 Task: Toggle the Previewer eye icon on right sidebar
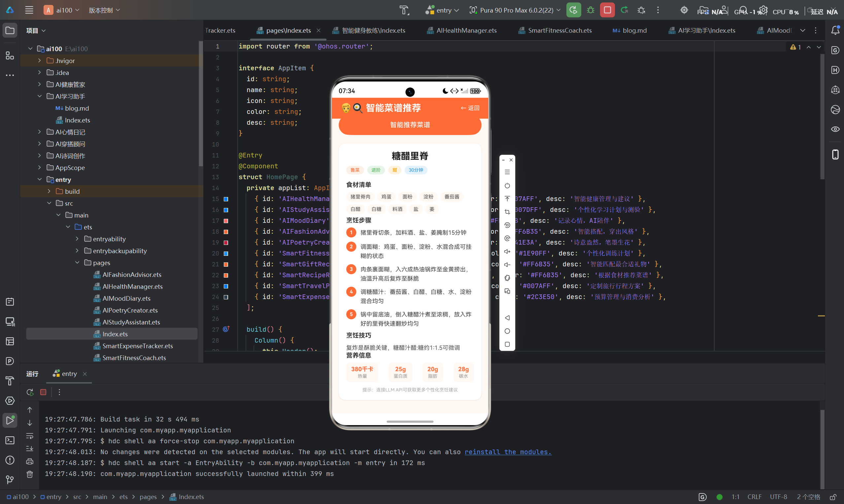coord(835,129)
